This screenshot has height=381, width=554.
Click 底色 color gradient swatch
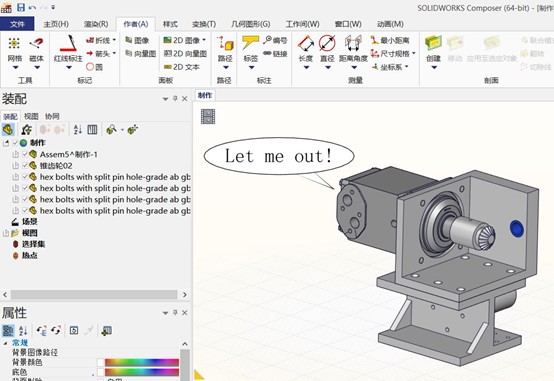click(x=142, y=372)
